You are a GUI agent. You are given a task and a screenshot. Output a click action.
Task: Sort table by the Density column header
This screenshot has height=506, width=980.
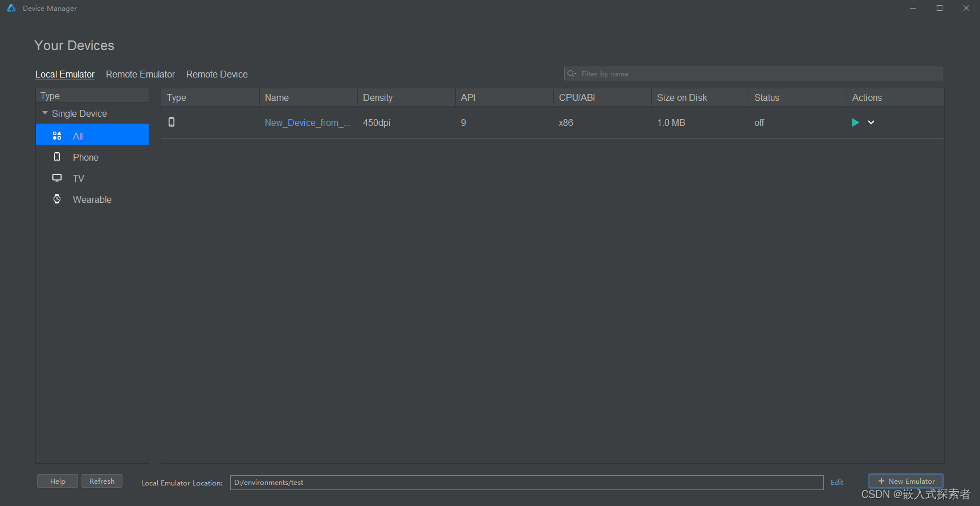tap(406, 97)
